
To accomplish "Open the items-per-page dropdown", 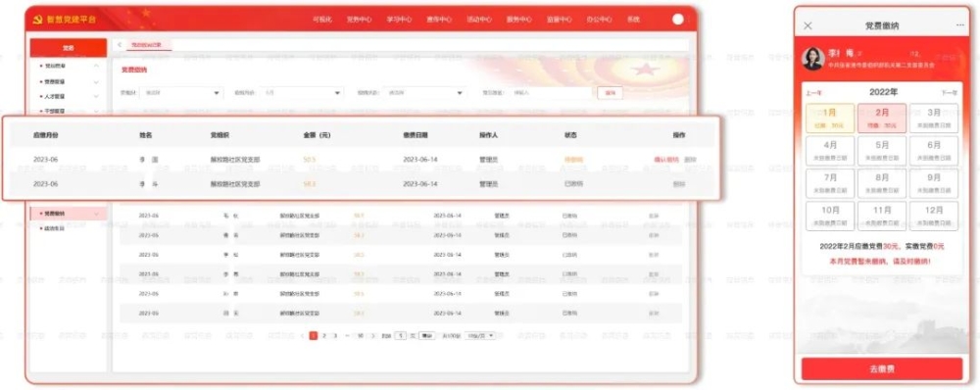I will 480,336.
